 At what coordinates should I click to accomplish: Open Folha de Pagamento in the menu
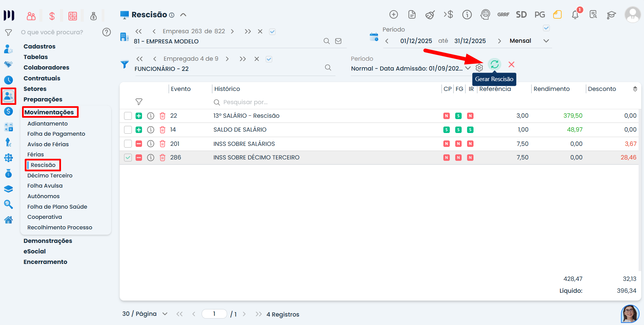point(56,134)
